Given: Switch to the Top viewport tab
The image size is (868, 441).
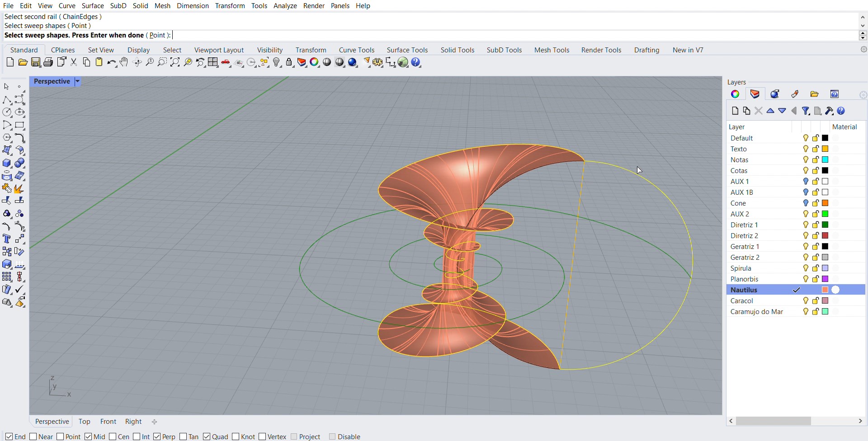Looking at the screenshot, I should (x=84, y=422).
